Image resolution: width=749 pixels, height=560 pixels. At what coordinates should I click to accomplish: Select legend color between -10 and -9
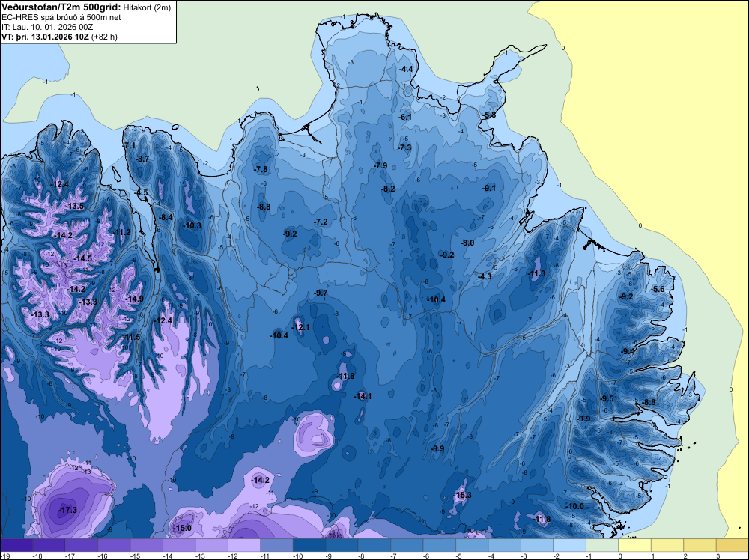point(309,545)
